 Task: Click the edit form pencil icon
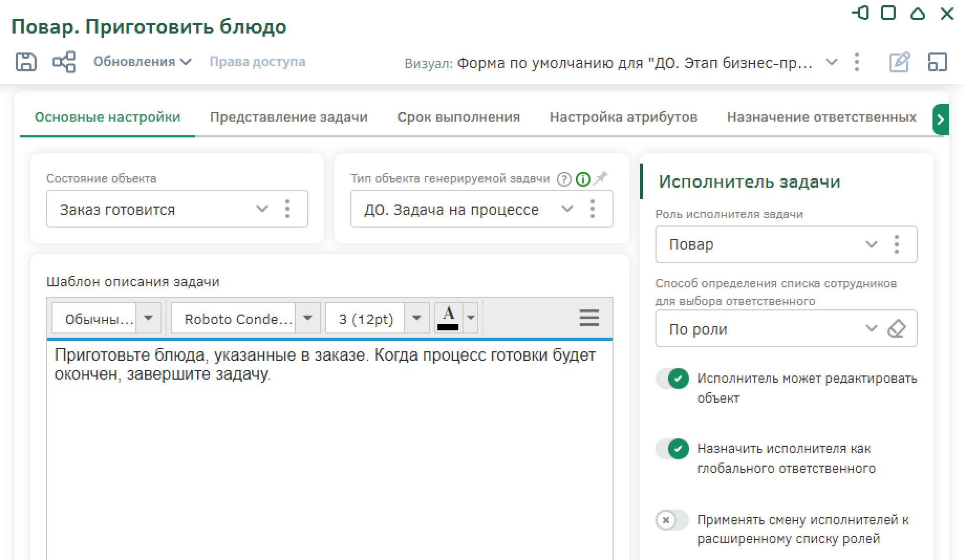tap(899, 62)
